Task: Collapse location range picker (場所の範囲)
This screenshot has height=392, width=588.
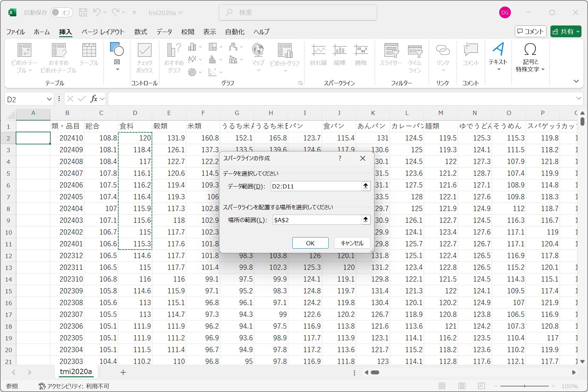Action: [366, 220]
